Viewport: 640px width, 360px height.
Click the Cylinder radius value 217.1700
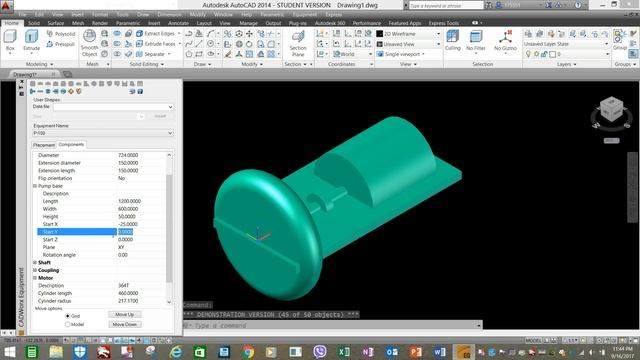point(128,301)
